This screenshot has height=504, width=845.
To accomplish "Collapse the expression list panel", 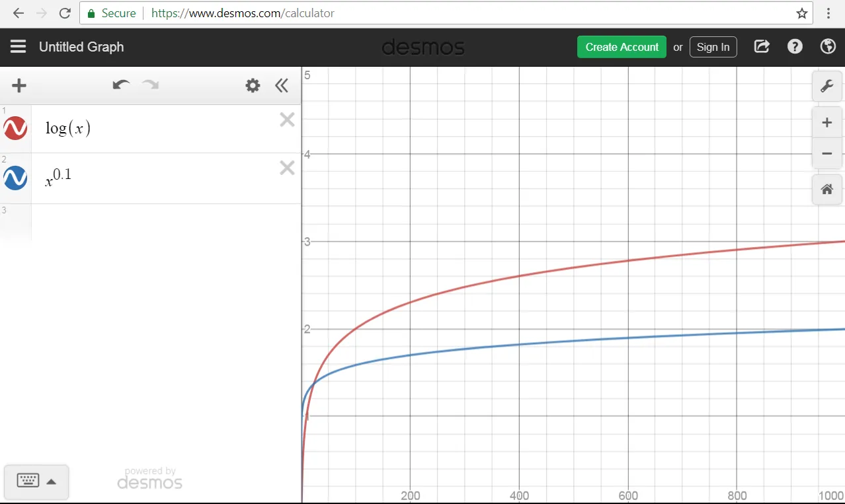I will point(282,85).
